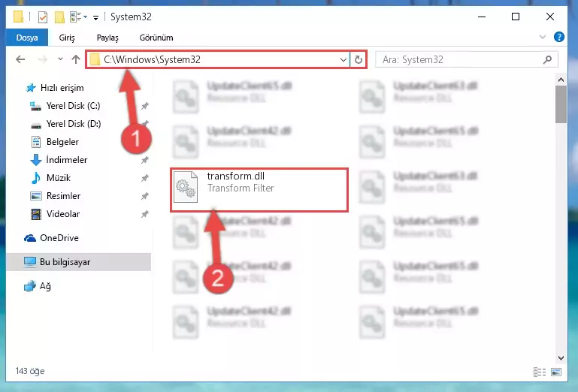Close the System32 window
The image size is (578, 392).
(550, 17)
